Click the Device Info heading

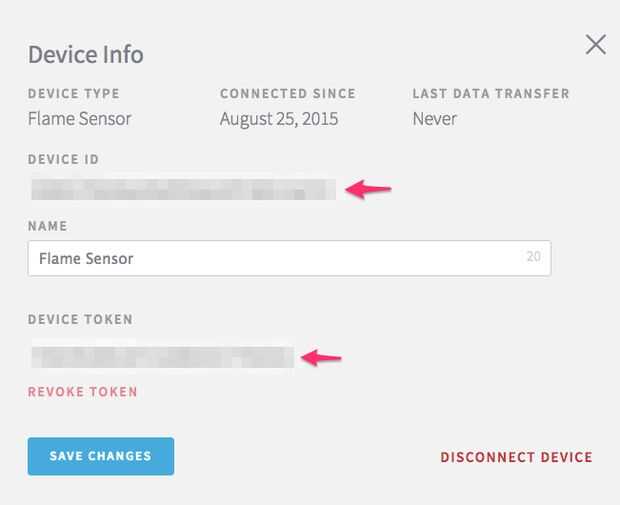coord(86,54)
